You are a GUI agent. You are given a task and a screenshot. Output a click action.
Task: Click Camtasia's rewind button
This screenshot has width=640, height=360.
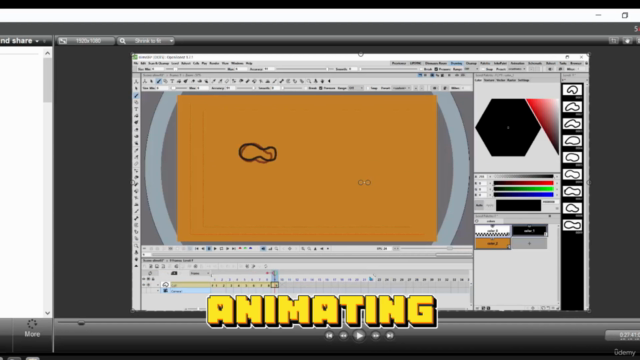click(x=343, y=336)
